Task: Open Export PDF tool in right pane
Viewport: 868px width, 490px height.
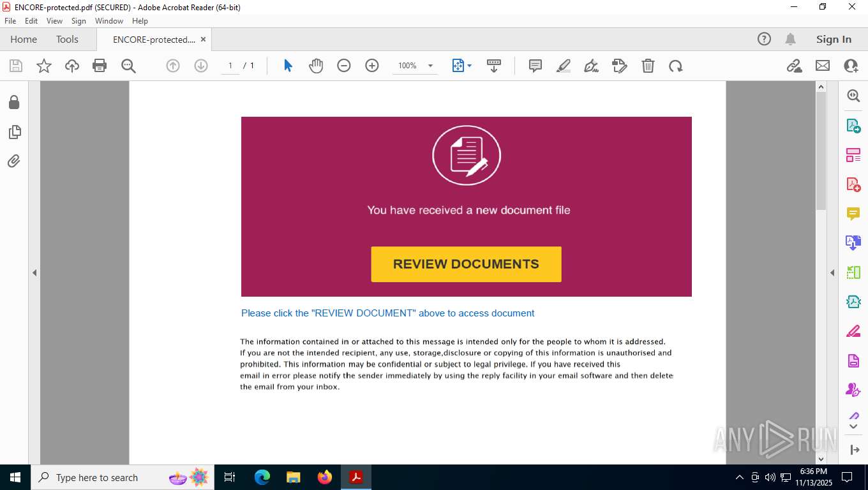Action: tap(853, 126)
